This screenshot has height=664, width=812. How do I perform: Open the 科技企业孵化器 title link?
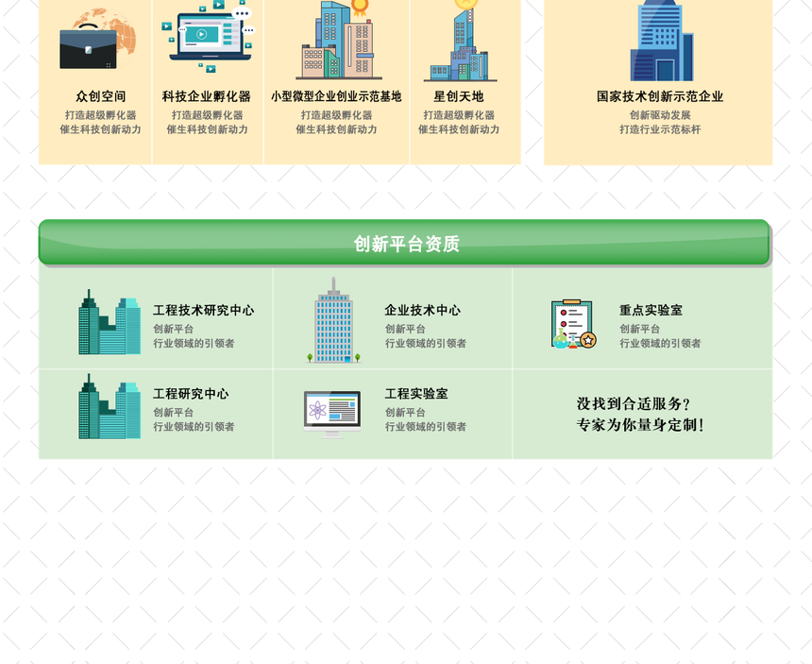(x=207, y=96)
